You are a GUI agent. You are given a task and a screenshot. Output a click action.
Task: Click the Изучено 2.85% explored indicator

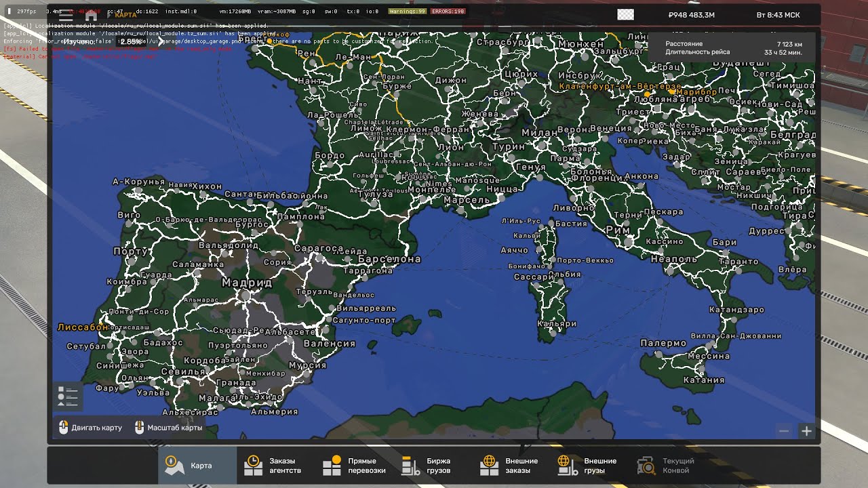(102, 41)
